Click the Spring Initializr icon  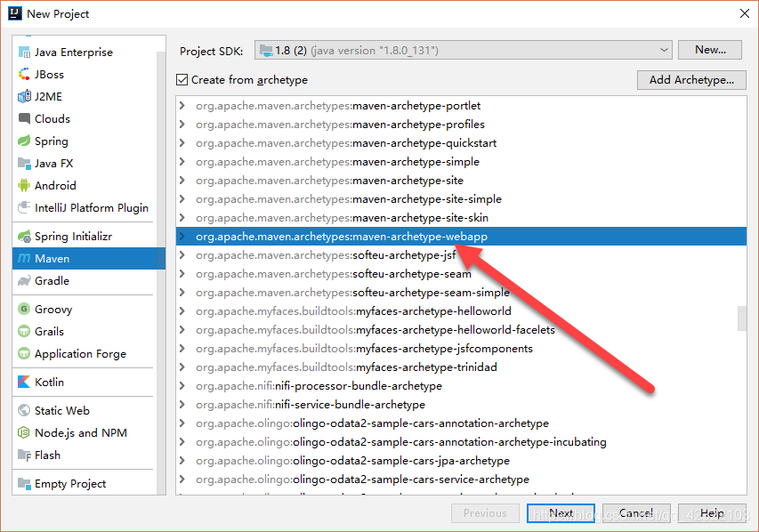pos(24,237)
